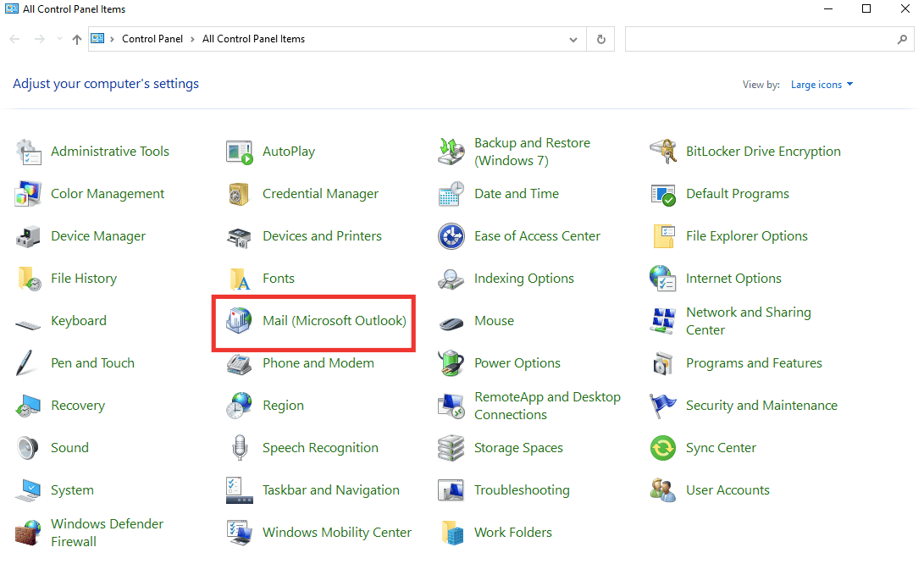
Task: Click the title bar Control Panel icon
Action: click(12, 8)
